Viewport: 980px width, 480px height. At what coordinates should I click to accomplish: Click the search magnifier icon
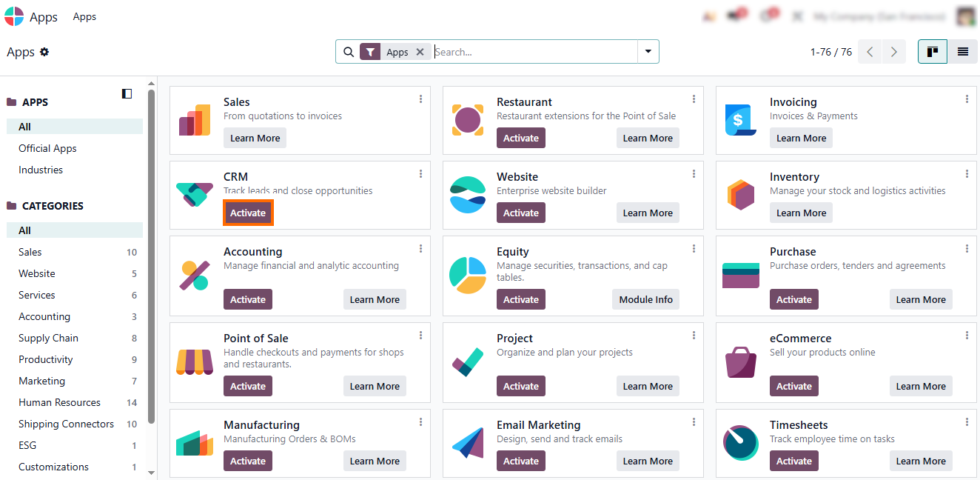[x=349, y=52]
